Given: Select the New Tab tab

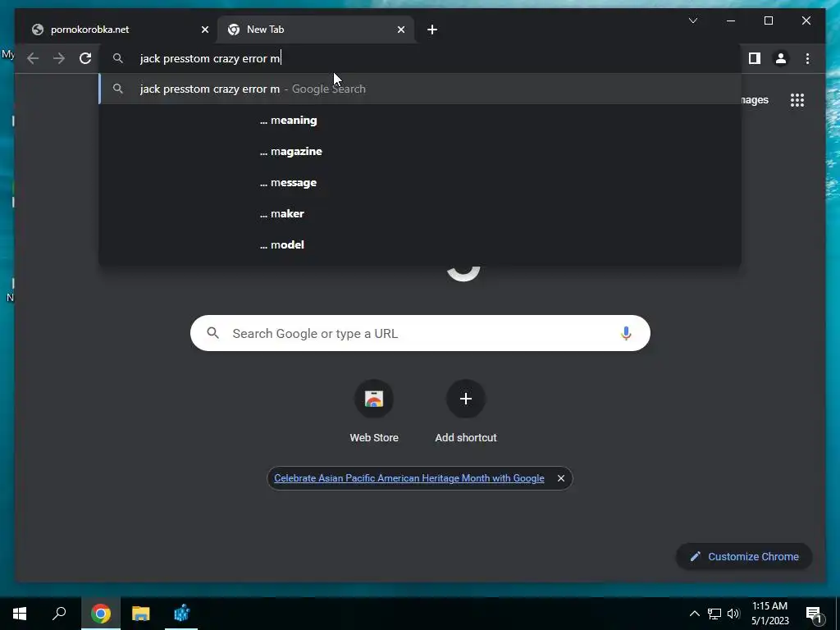Looking at the screenshot, I should tap(315, 30).
